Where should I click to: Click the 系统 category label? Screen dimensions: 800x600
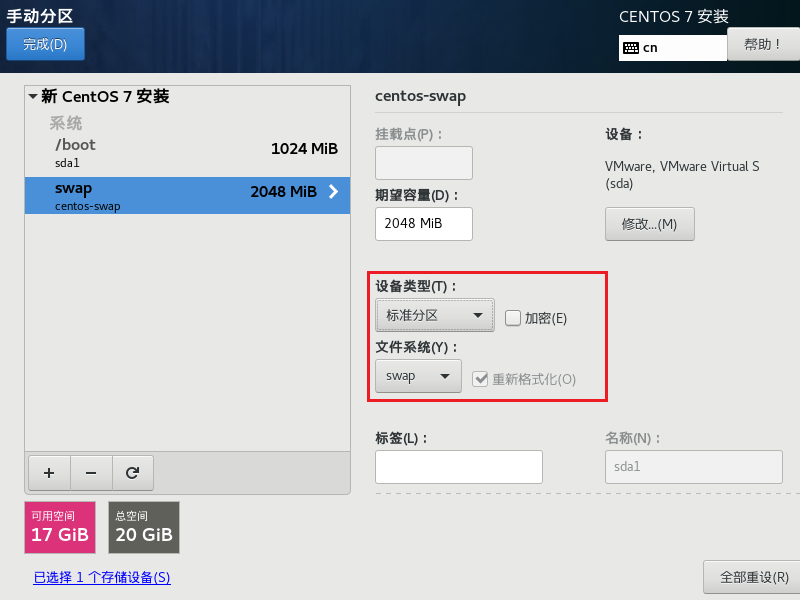click(66, 123)
